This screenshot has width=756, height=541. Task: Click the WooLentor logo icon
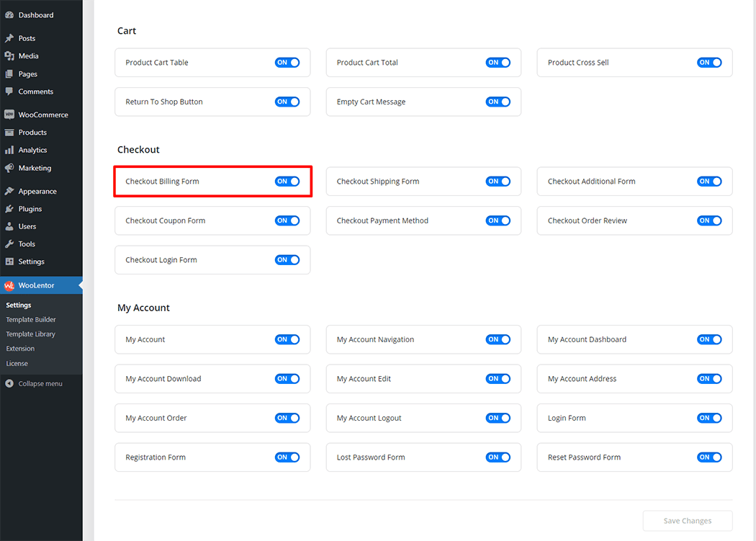point(9,286)
